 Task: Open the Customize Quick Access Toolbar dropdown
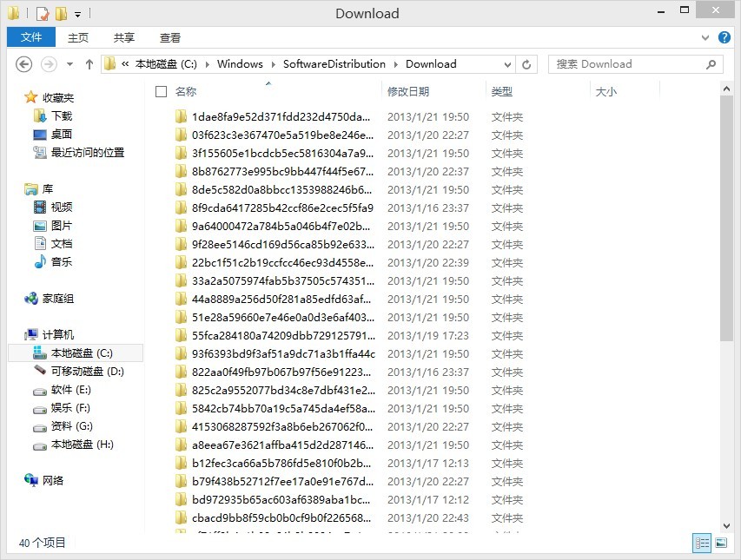(78, 15)
